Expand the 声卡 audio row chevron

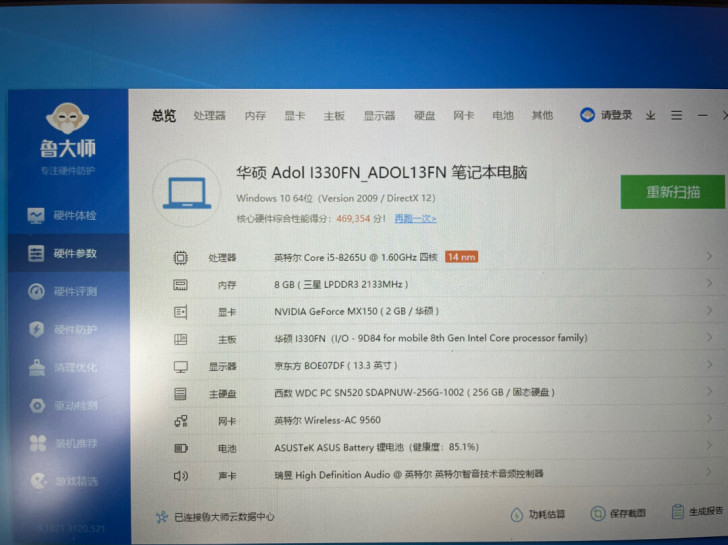[708, 472]
